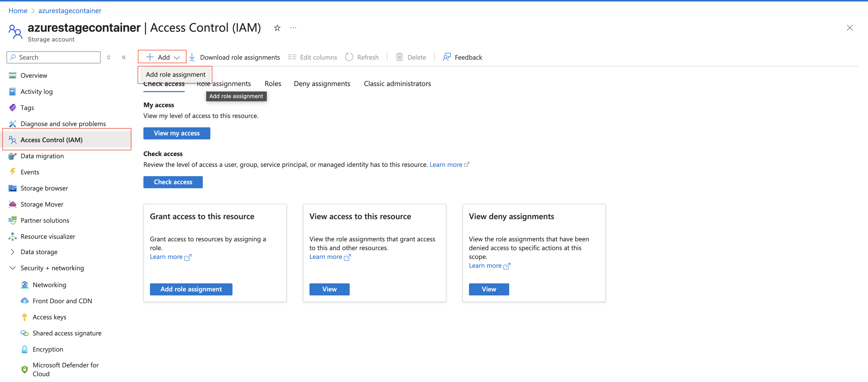Click Download role assignments label
Image resolution: width=868 pixels, height=382 pixels.
pyautogui.click(x=240, y=57)
